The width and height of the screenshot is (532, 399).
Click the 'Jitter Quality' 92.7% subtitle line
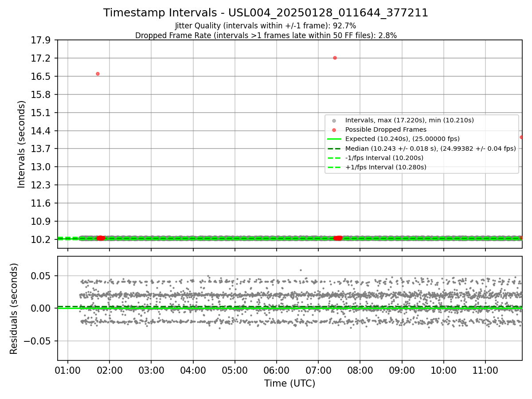266,26
